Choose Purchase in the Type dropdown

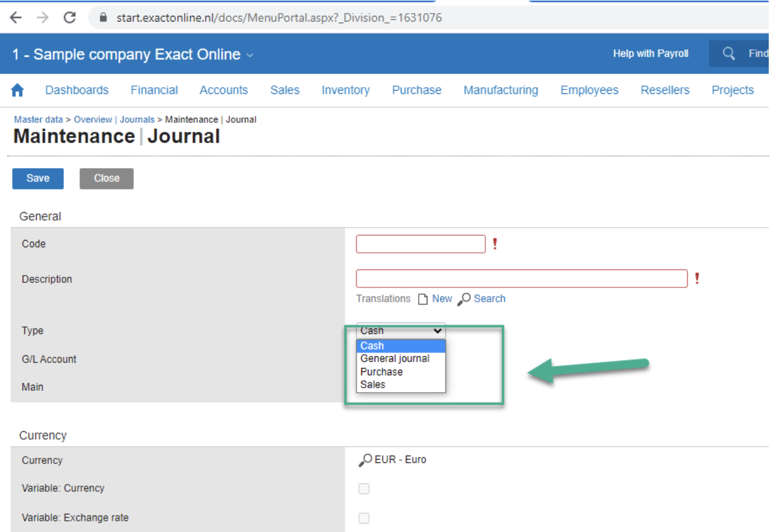coord(382,372)
